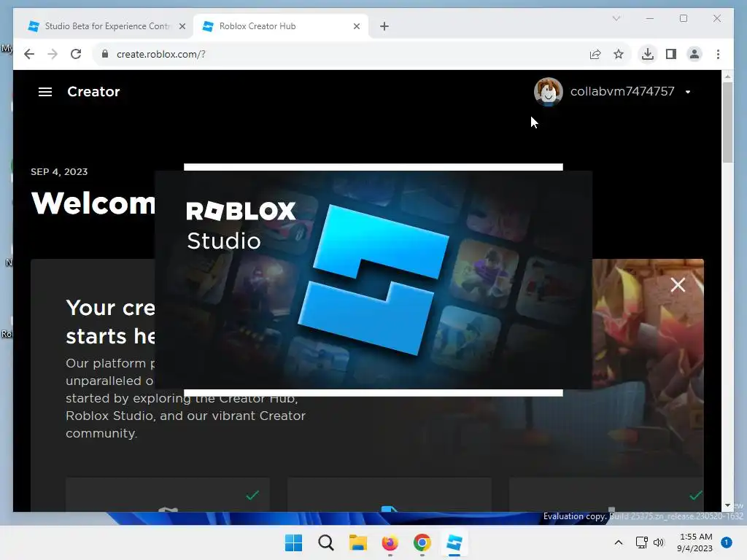This screenshot has height=560, width=747.
Task: Click the page vertical scrollbar thumb
Action: click(727, 122)
